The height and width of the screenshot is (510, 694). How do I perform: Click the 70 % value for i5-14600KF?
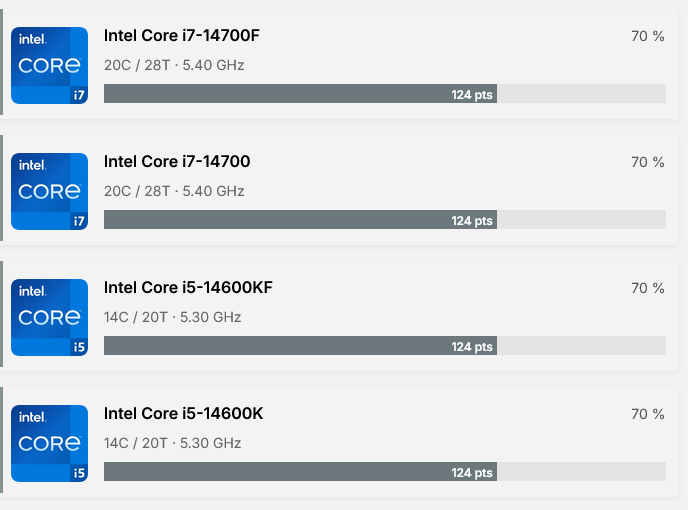click(x=647, y=288)
